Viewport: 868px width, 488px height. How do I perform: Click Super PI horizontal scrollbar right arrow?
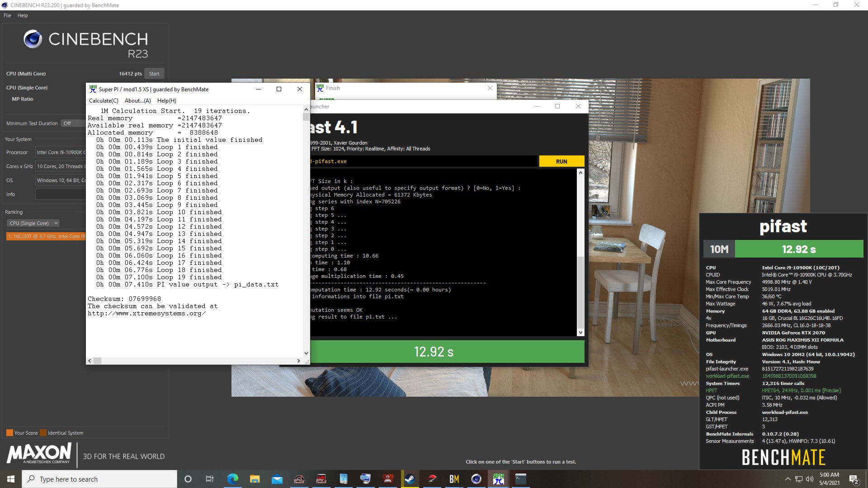(298, 361)
